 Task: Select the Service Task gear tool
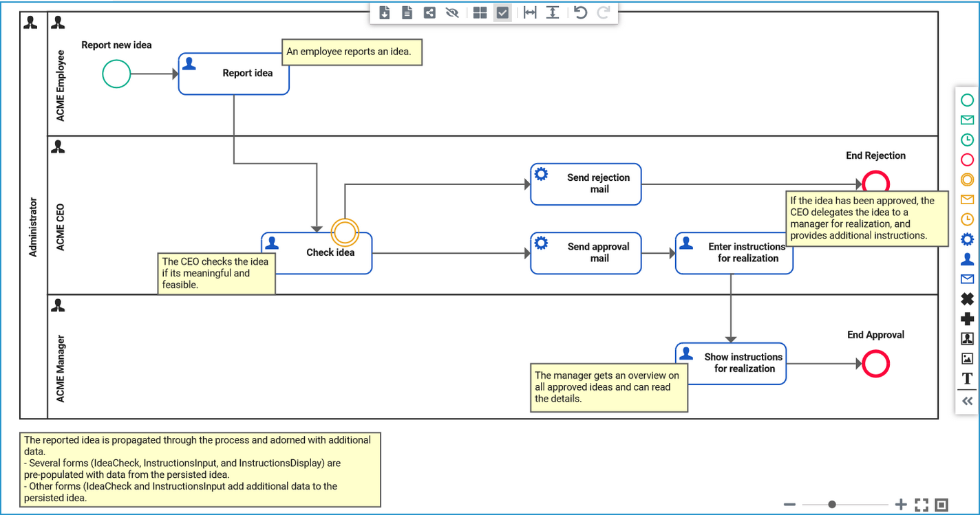966,239
